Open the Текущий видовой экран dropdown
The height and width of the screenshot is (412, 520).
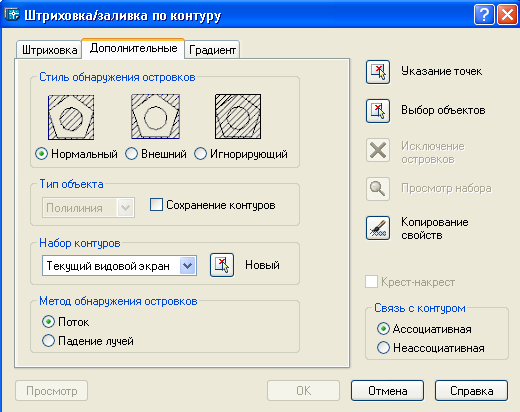pyautogui.click(x=119, y=266)
